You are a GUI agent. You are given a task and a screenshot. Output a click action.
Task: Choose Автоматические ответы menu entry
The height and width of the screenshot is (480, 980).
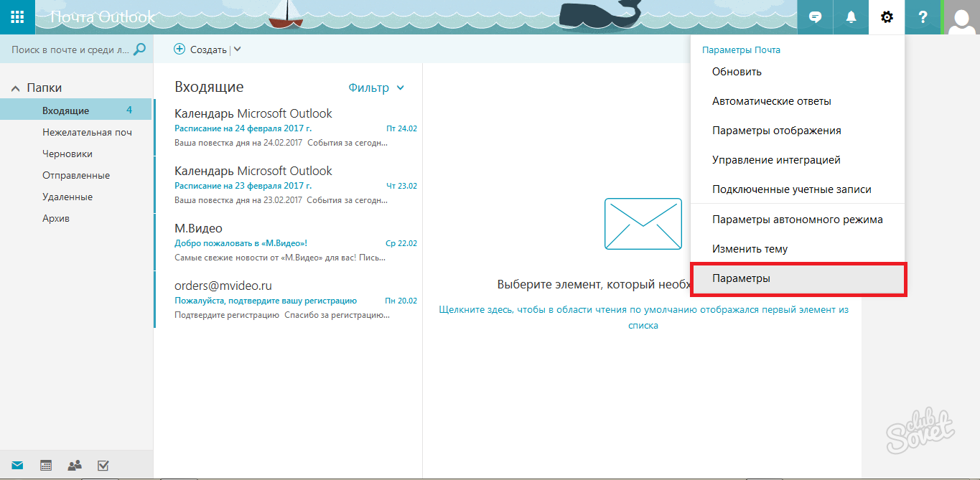(771, 101)
